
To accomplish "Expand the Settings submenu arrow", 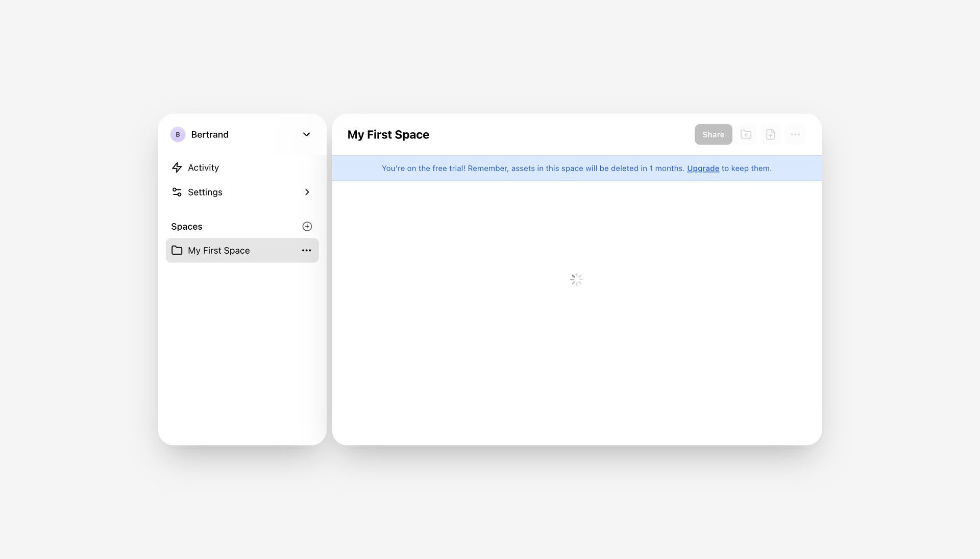I will [307, 192].
